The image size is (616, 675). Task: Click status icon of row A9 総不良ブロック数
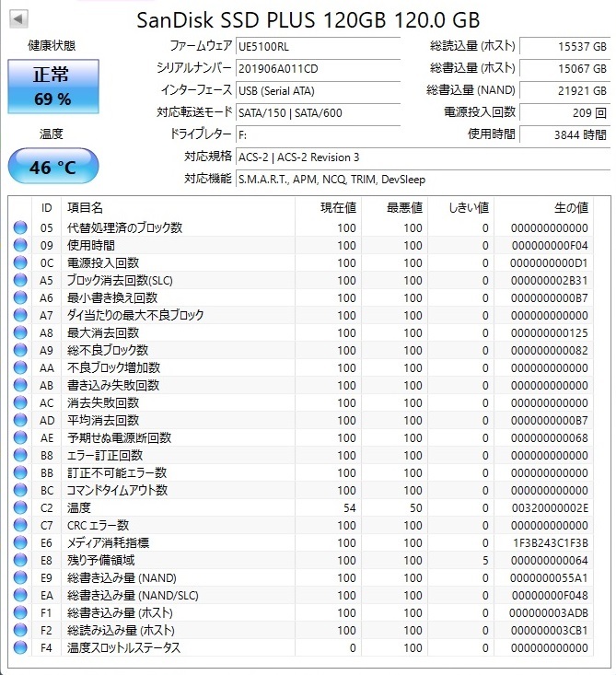pos(20,350)
